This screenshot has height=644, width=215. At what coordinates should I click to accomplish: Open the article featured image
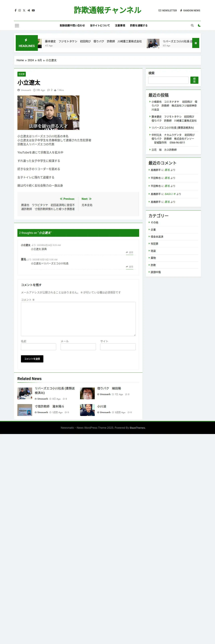48,113
